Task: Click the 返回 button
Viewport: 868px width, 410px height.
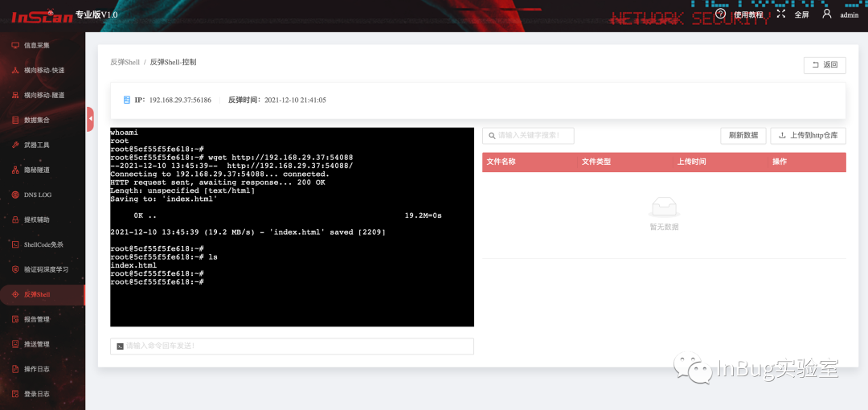Action: click(x=825, y=65)
